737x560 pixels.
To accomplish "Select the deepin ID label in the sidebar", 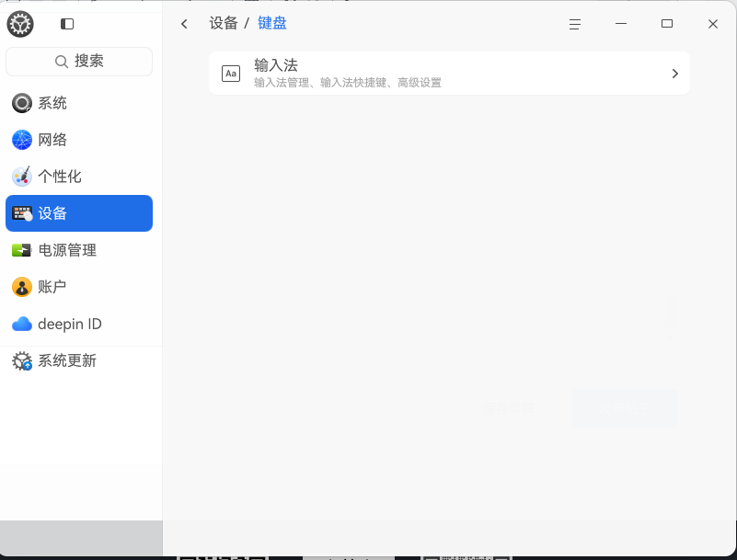I will (x=70, y=325).
